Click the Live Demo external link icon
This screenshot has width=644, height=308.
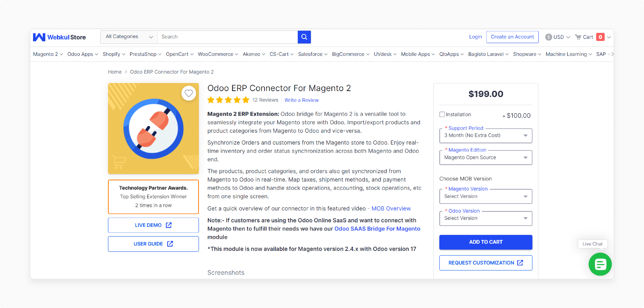(x=169, y=225)
